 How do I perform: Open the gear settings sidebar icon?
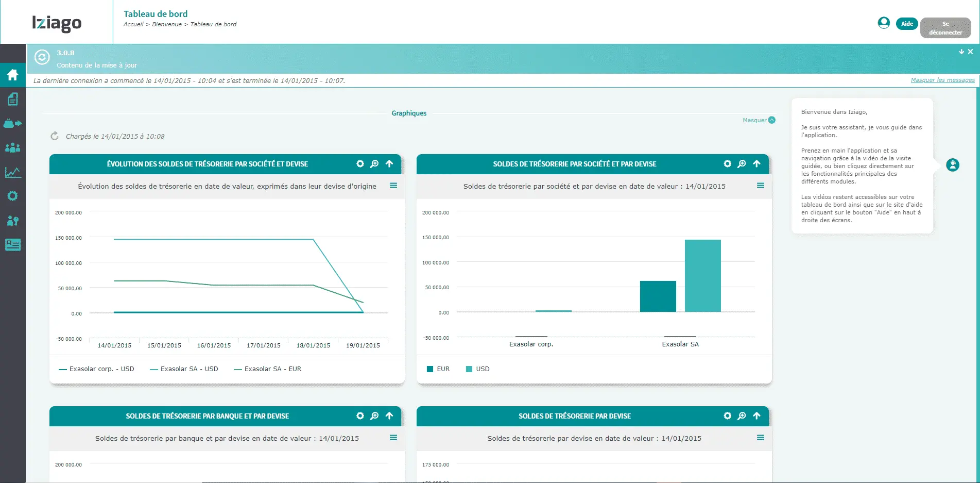(x=12, y=196)
